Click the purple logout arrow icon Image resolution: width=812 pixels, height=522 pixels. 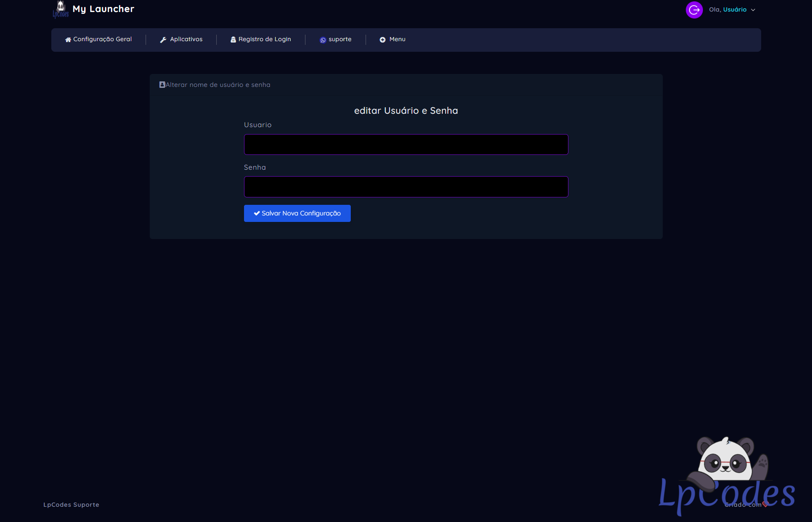click(x=694, y=10)
